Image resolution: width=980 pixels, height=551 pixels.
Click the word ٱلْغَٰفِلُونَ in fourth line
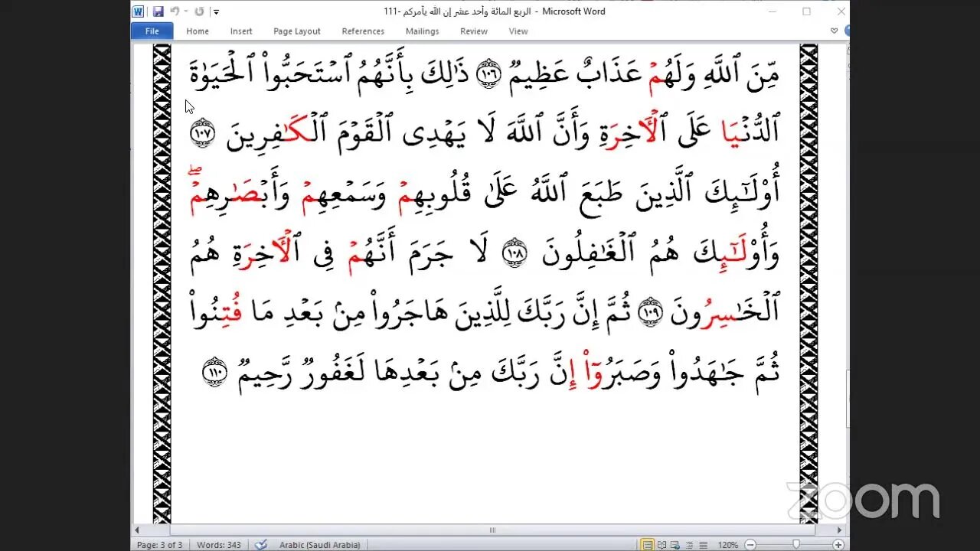[588, 254]
